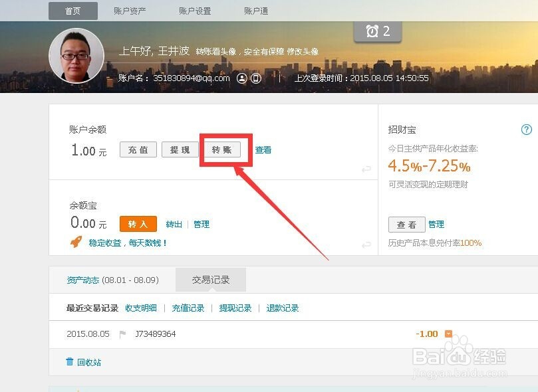
Task: Open the 招财宝 help question mark
Action: point(527,130)
